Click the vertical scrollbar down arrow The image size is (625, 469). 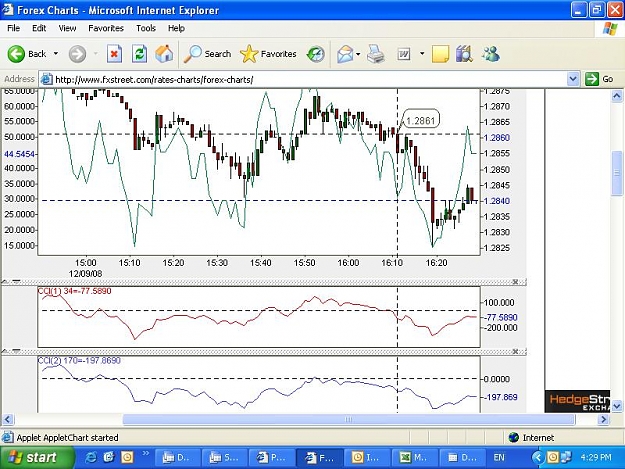click(617, 406)
